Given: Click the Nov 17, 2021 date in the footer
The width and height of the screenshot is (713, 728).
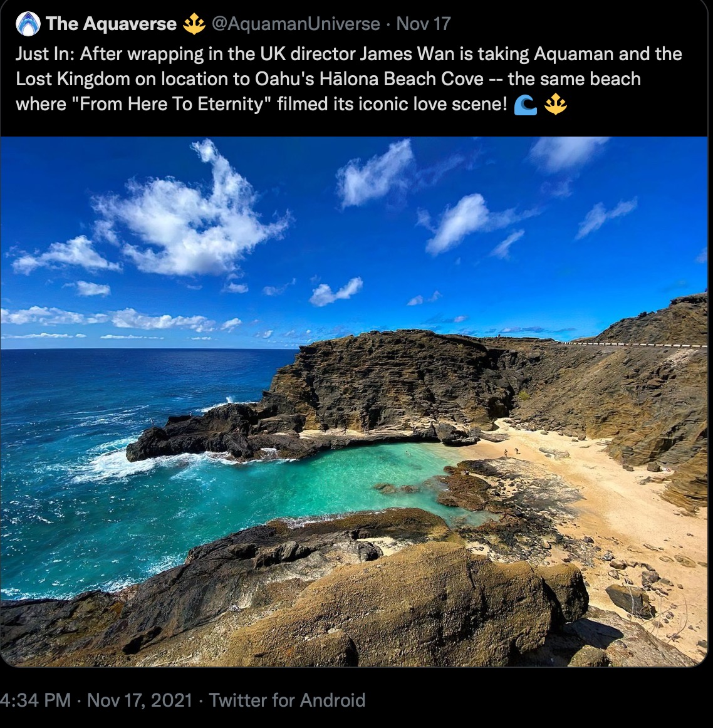Looking at the screenshot, I should (139, 700).
